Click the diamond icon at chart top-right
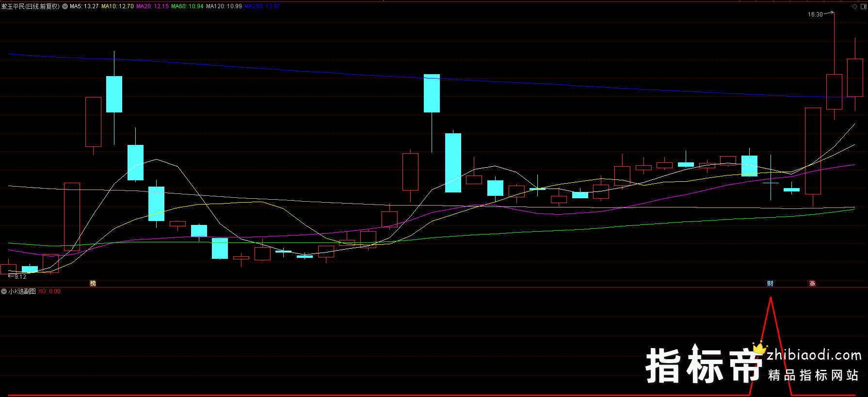The height and width of the screenshot is (397, 868). tap(854, 6)
